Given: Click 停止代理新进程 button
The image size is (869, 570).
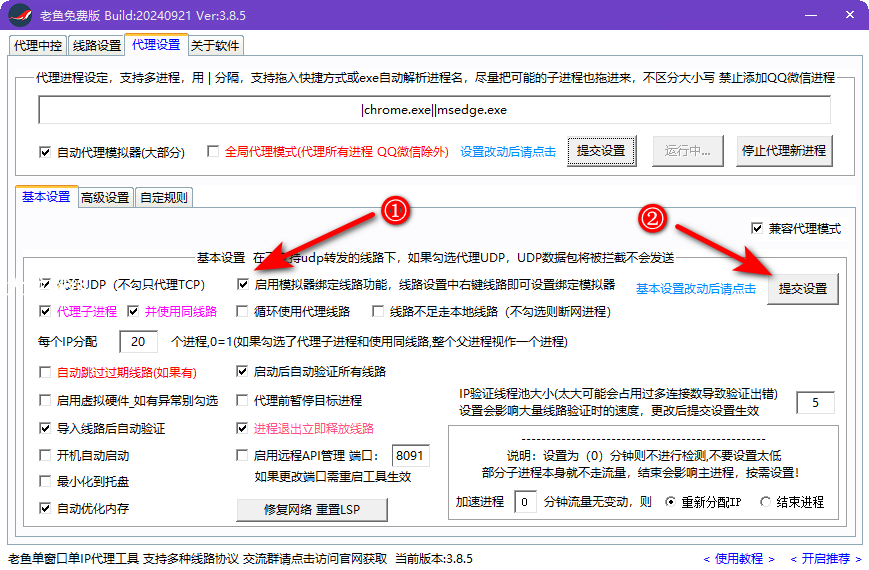Looking at the screenshot, I should click(783, 151).
